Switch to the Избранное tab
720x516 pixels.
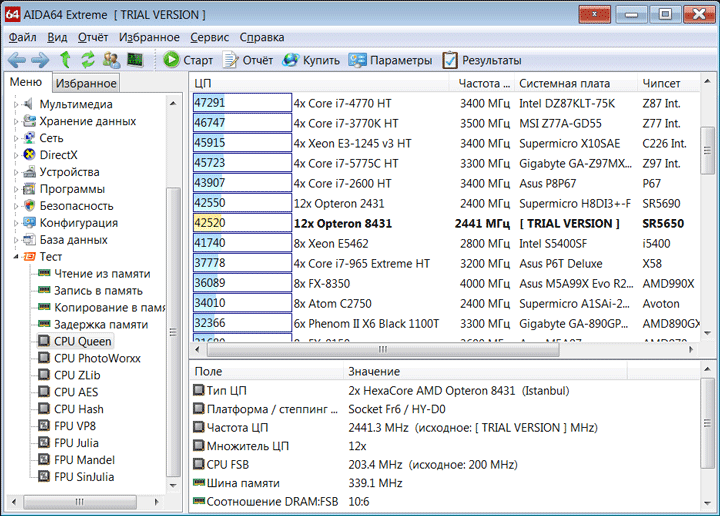pyautogui.click(x=86, y=84)
